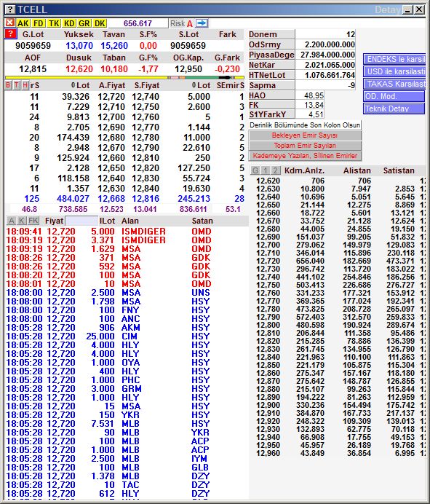The height and width of the screenshot is (504, 430).
Task: Click the Fiyat filter input field
Action: click(81, 221)
